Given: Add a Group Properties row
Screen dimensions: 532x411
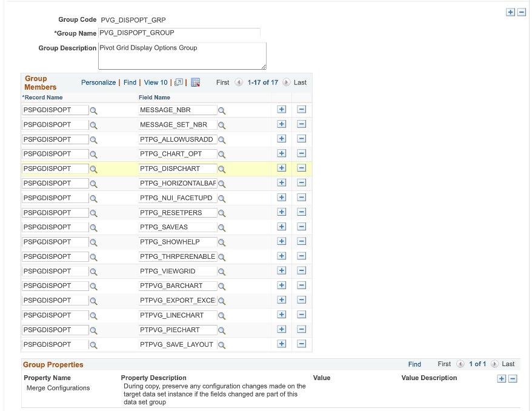Looking at the screenshot, I should [x=502, y=379].
